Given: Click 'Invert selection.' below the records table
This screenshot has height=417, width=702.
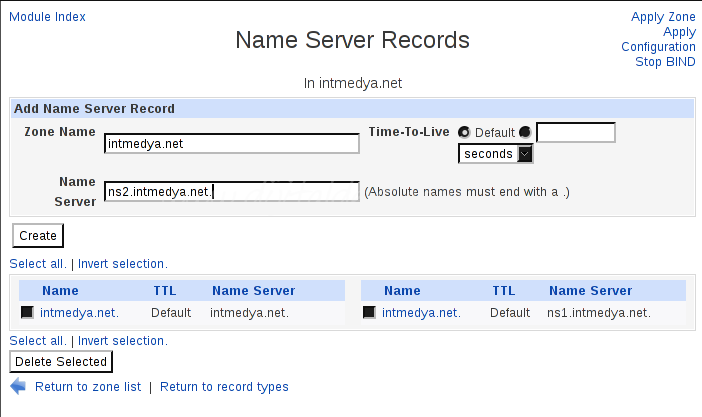Looking at the screenshot, I should click(x=123, y=341).
